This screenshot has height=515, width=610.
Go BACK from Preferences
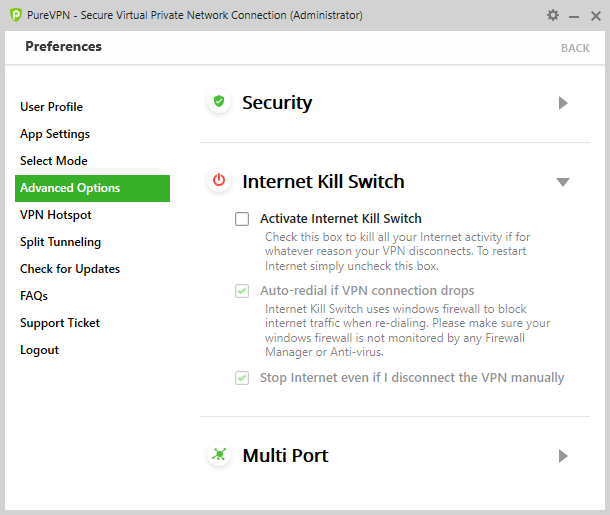pyautogui.click(x=575, y=48)
